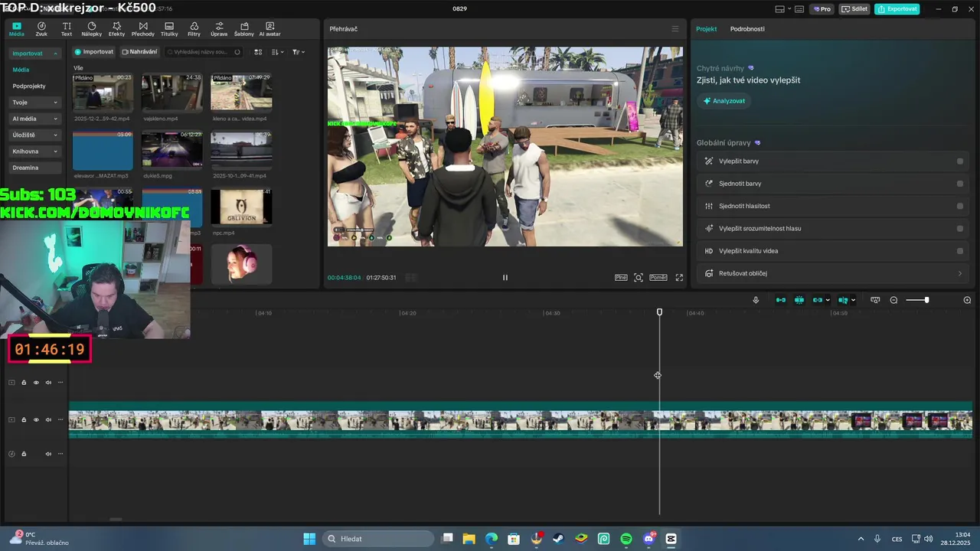The image size is (980, 551).
Task: Select Média in the left sidebar
Action: coord(21,70)
